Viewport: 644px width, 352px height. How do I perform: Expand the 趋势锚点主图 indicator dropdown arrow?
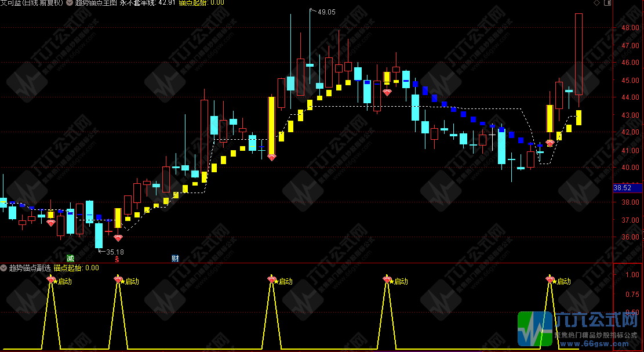pos(70,3)
